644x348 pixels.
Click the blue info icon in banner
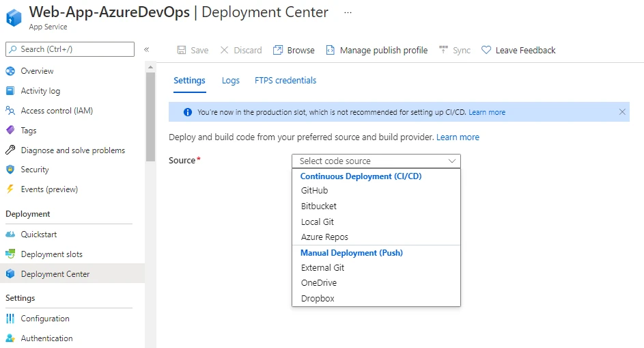[188, 112]
